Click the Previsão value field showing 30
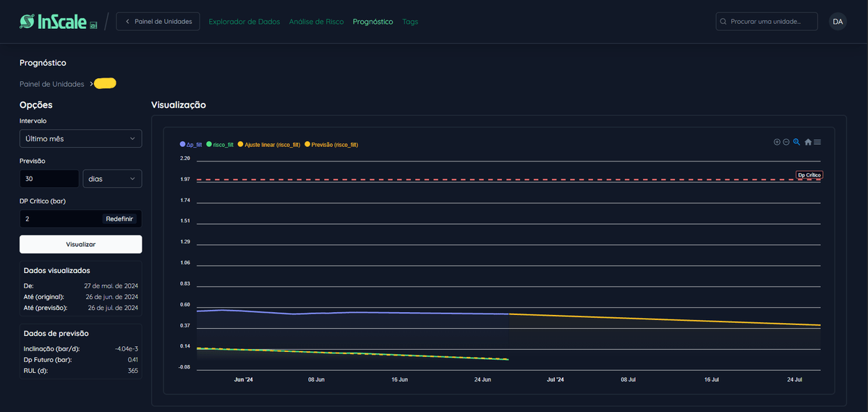The image size is (868, 412). (49, 179)
